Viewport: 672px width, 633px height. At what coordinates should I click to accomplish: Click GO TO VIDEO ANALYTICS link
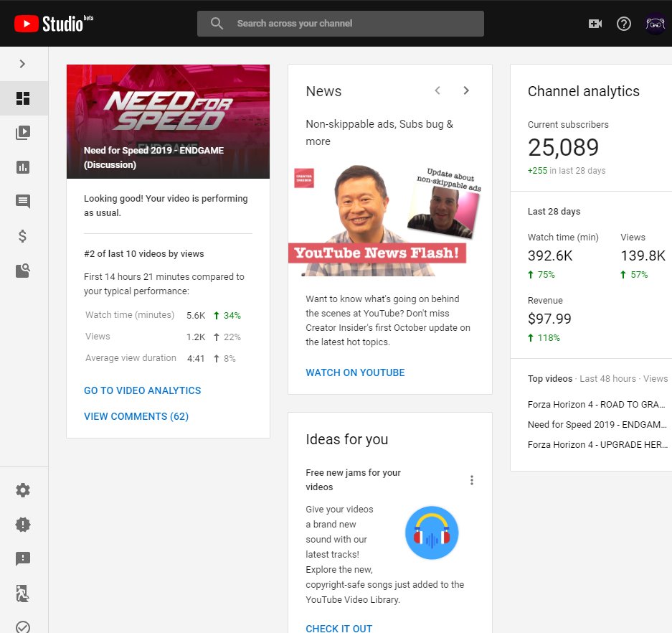tap(142, 390)
